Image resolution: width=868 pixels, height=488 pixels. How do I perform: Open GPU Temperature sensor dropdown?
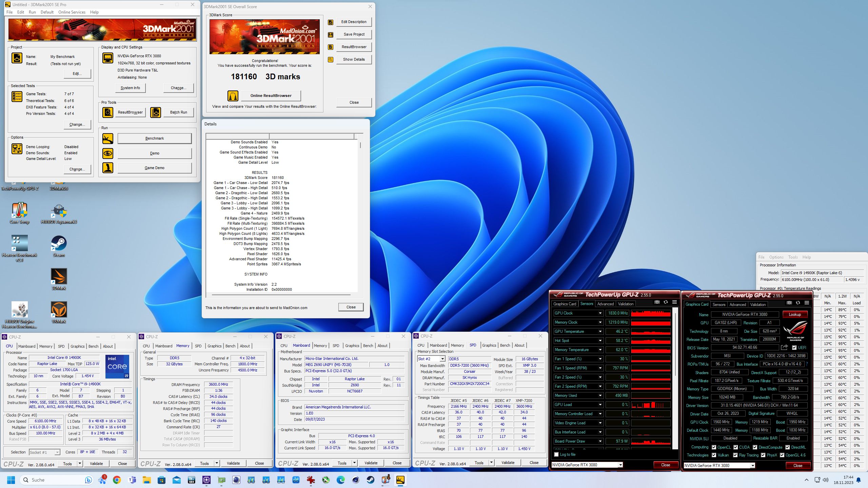(600, 332)
